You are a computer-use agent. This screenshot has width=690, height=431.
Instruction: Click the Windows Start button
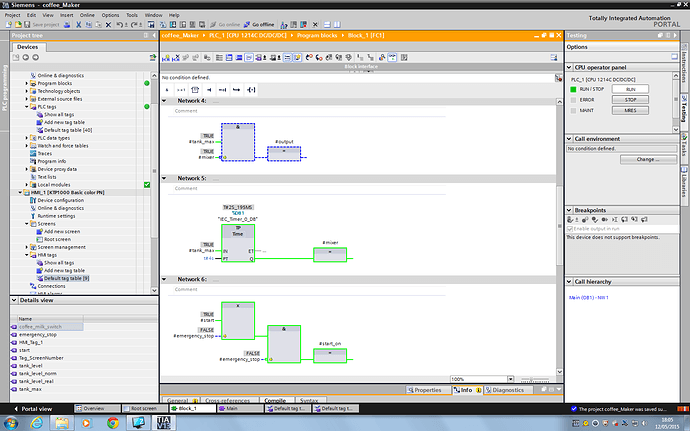coord(10,424)
